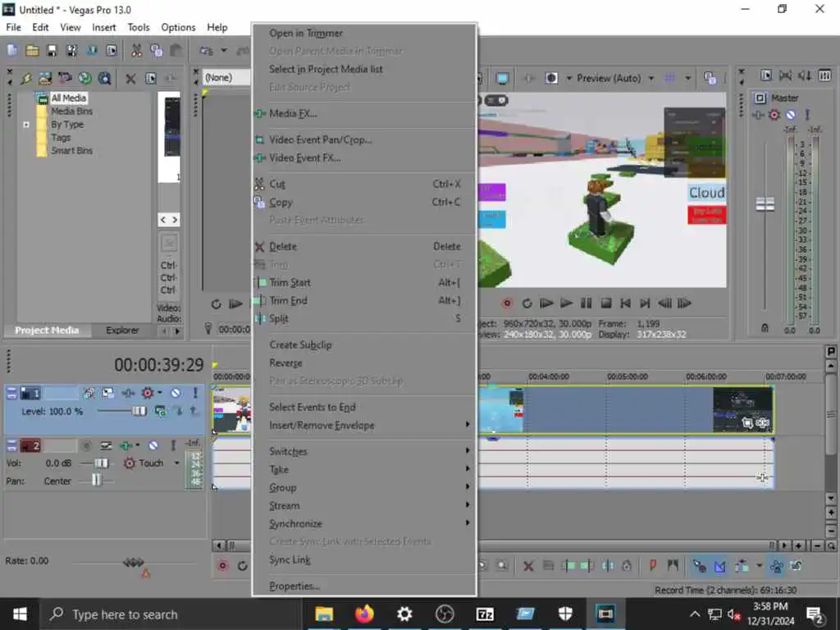Open the Preview (Auto) quality dropdown

(651, 78)
